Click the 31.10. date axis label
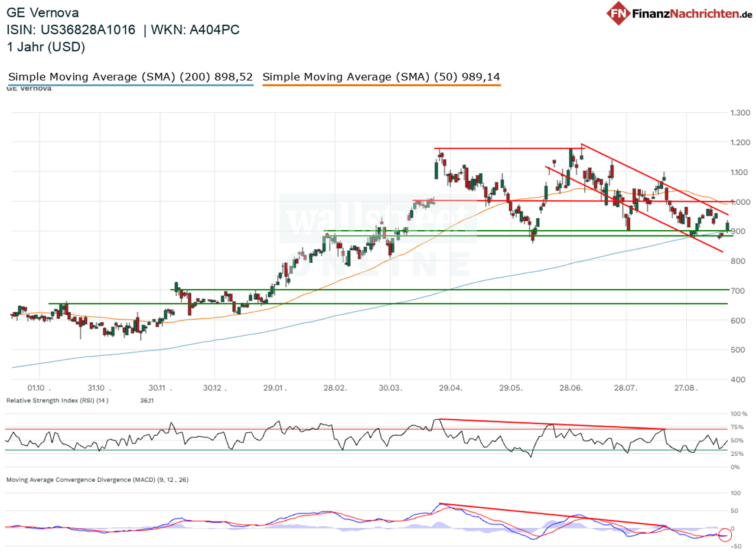 pyautogui.click(x=99, y=390)
